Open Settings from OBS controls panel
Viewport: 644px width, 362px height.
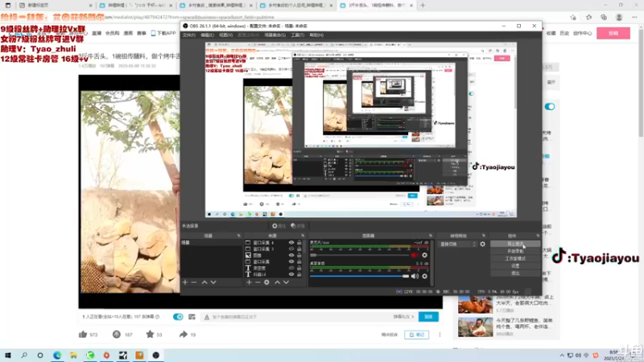pyautogui.click(x=515, y=266)
